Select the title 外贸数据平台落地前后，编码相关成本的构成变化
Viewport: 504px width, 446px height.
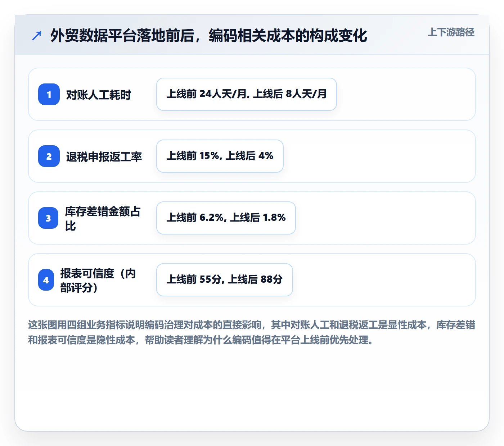pyautogui.click(x=209, y=36)
